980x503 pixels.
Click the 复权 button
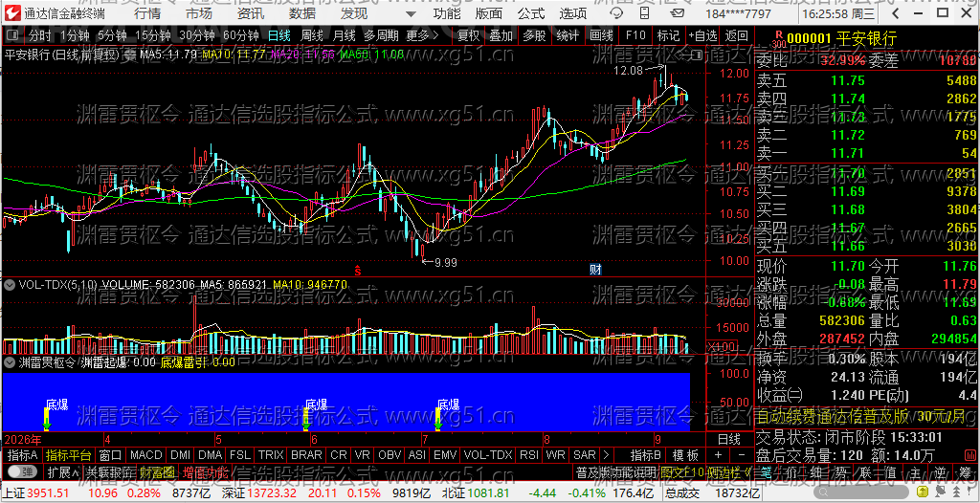click(468, 35)
